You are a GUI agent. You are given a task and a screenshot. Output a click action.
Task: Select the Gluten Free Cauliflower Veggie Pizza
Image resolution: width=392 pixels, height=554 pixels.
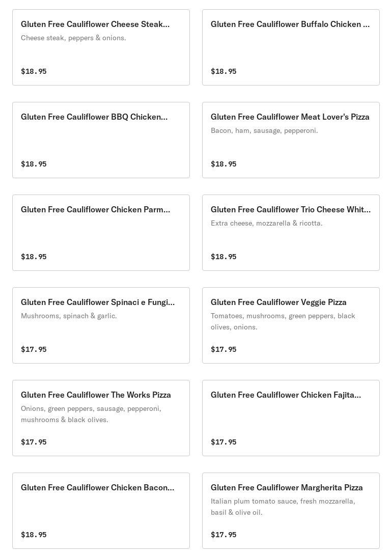pos(278,302)
